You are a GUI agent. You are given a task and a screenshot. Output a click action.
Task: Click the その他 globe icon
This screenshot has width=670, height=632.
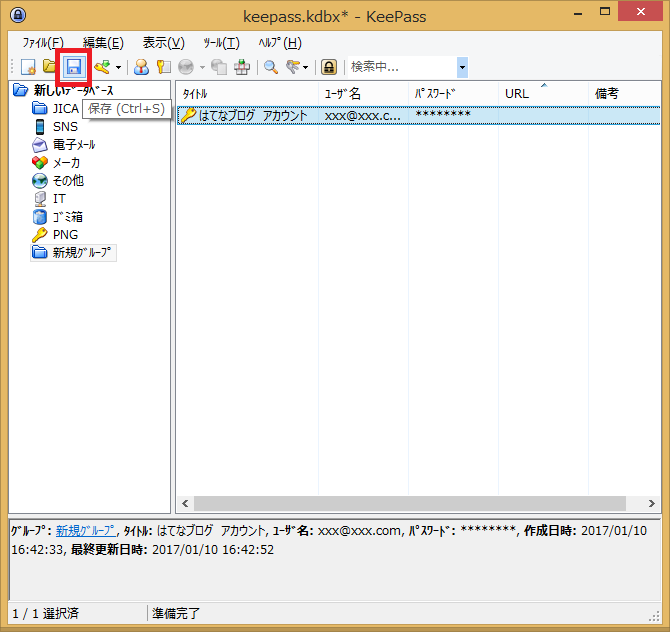(40, 181)
